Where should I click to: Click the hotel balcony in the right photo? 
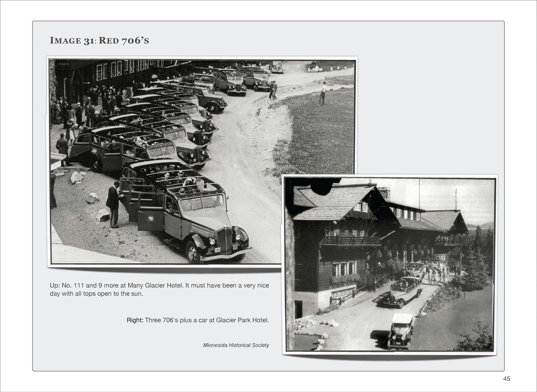click(351, 240)
